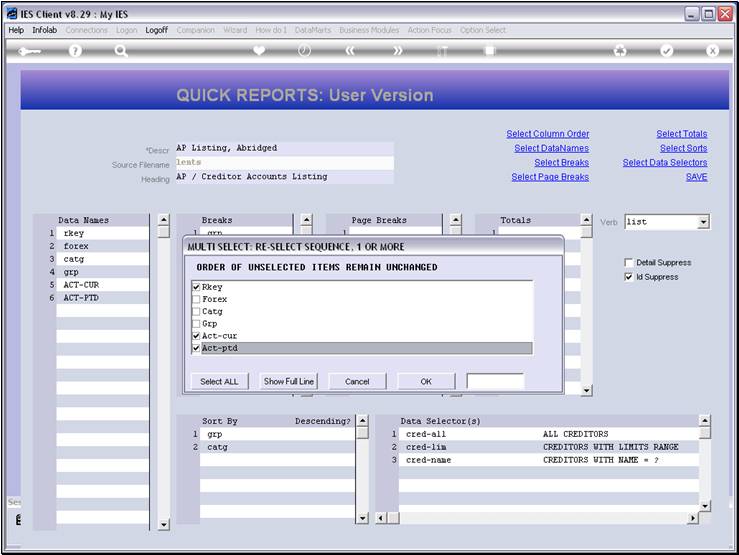Click the Select ALL button
Viewport: 739px width, 555px height.
tap(219, 382)
